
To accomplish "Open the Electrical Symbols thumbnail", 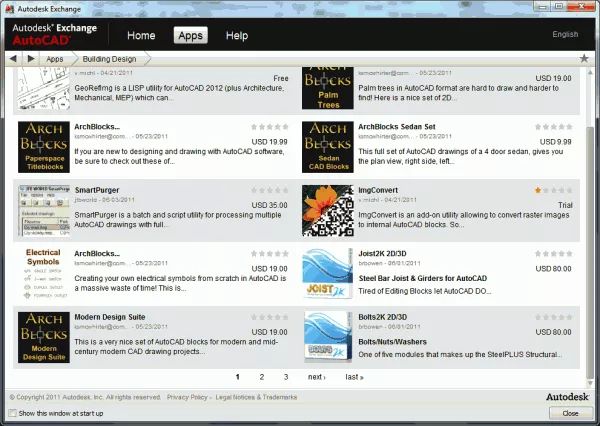I will coord(44,274).
